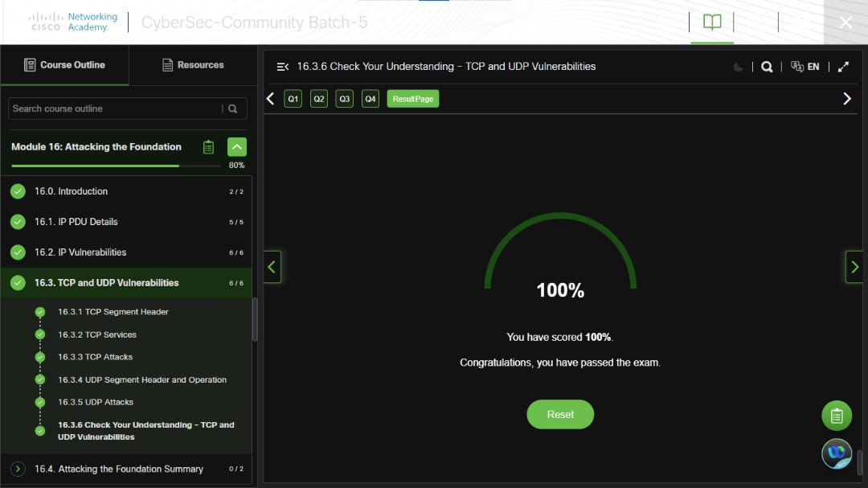The height and width of the screenshot is (488, 868).
Task: Open the search within the lesson viewer
Action: (767, 67)
